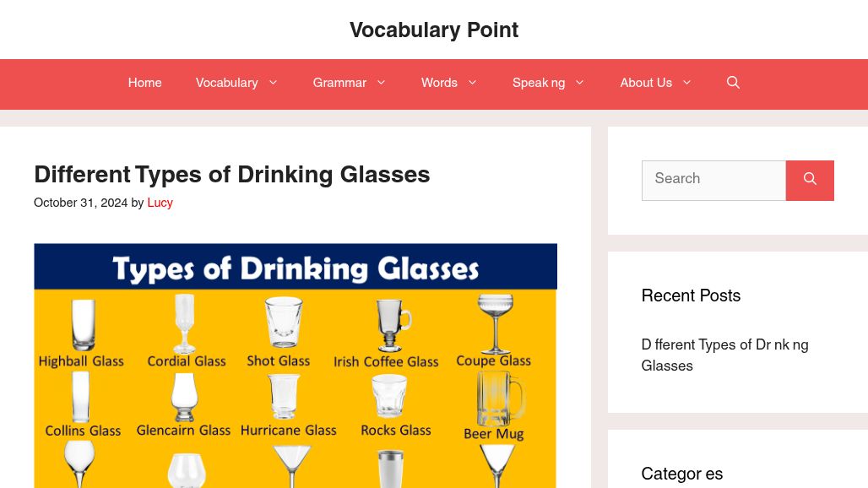Expand the Grammar dropdown chevron
Image resolution: width=868 pixels, height=488 pixels.
click(381, 84)
